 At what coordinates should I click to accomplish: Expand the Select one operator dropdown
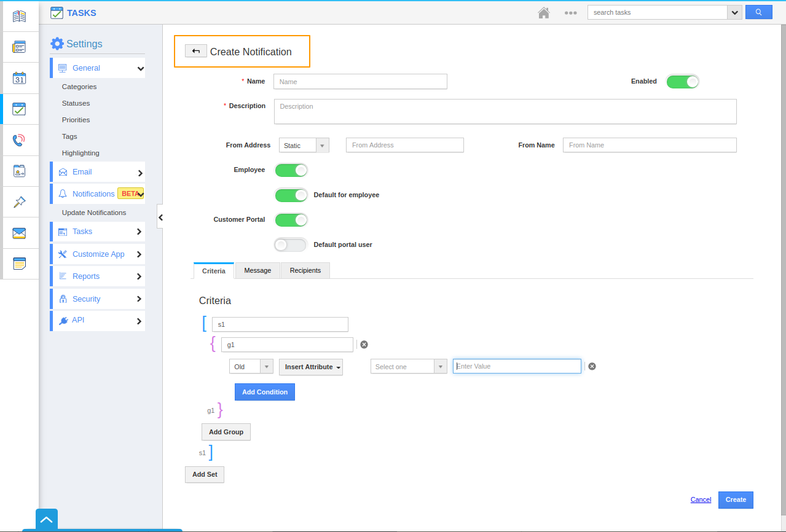point(408,367)
